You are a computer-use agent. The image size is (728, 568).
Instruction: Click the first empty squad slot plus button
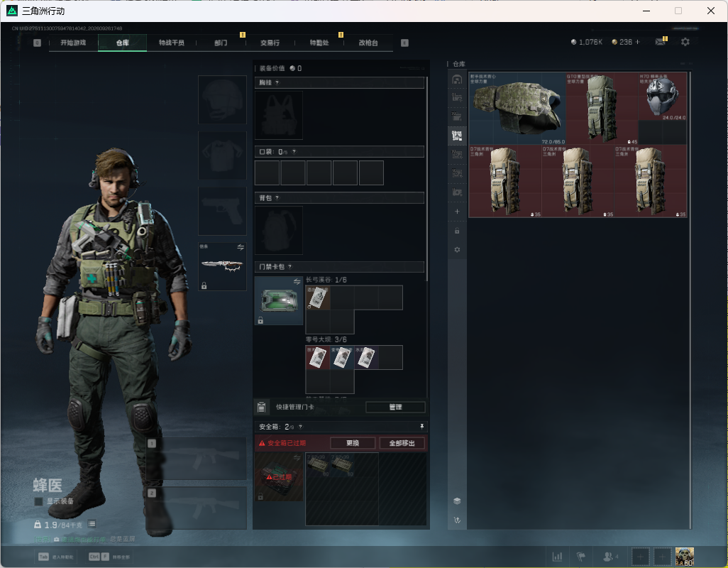click(640, 557)
